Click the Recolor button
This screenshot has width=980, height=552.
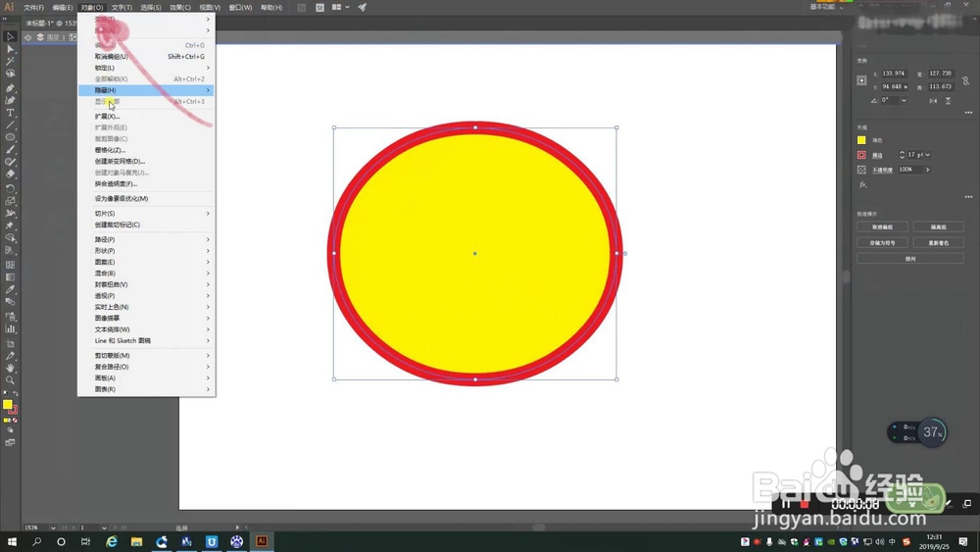click(938, 242)
